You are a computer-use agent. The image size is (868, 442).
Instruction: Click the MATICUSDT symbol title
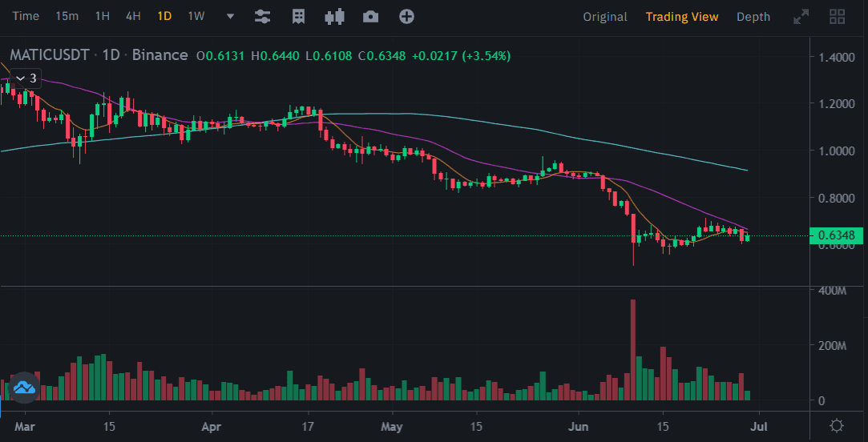pos(48,55)
